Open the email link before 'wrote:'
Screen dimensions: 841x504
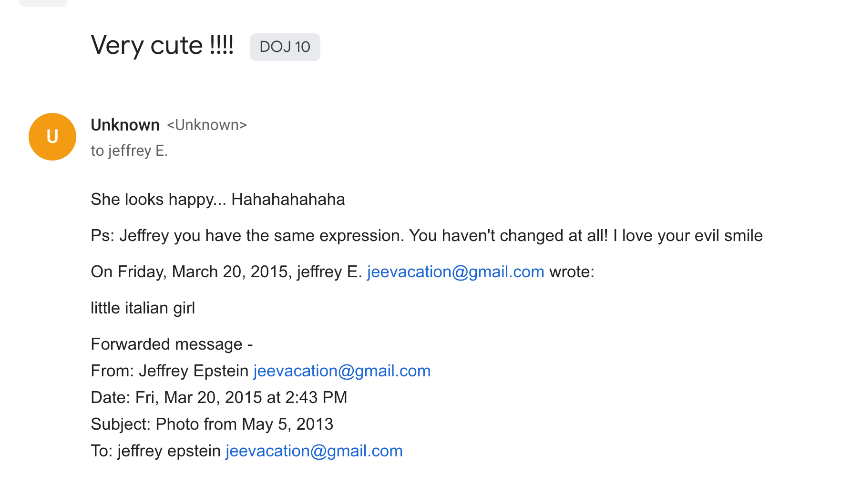[x=455, y=272]
